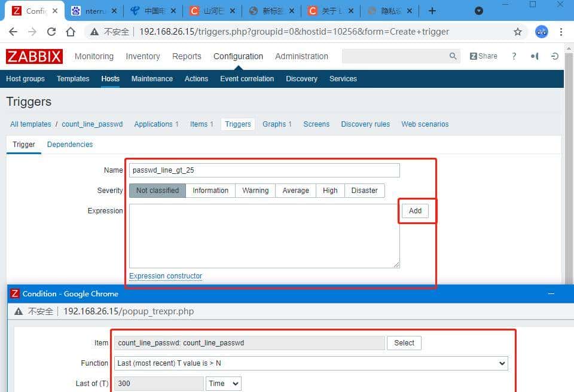
Task: Click the ZABBIX logo
Action: point(34,56)
